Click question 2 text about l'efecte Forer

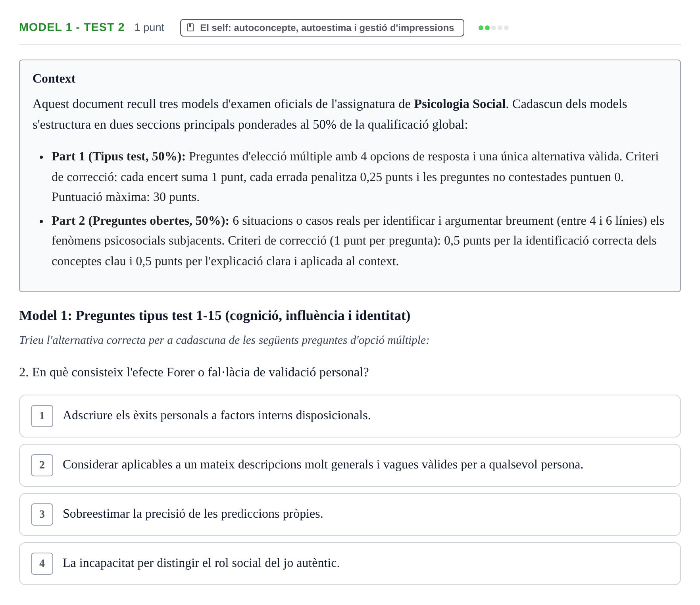point(194,372)
